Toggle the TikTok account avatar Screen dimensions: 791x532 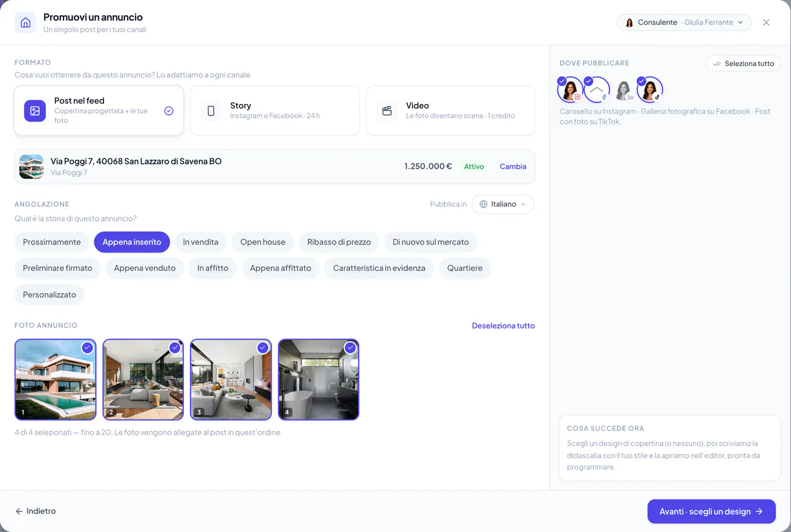(x=650, y=89)
